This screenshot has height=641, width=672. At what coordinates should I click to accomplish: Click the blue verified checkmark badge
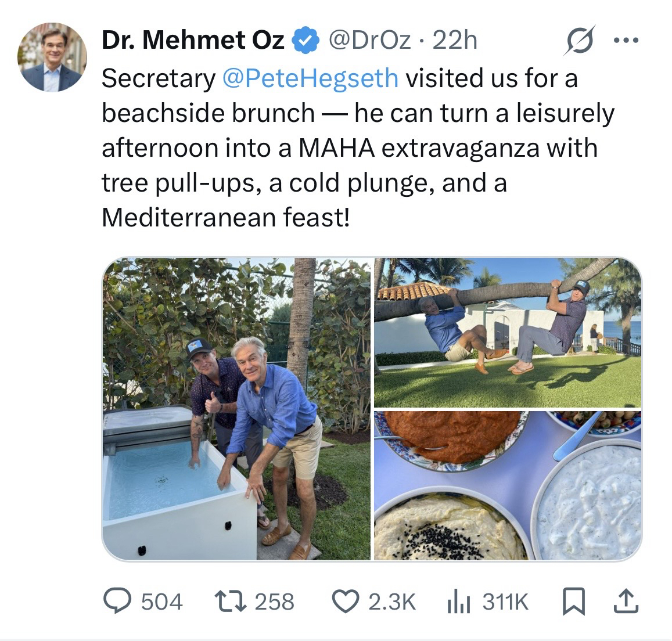[x=307, y=41]
